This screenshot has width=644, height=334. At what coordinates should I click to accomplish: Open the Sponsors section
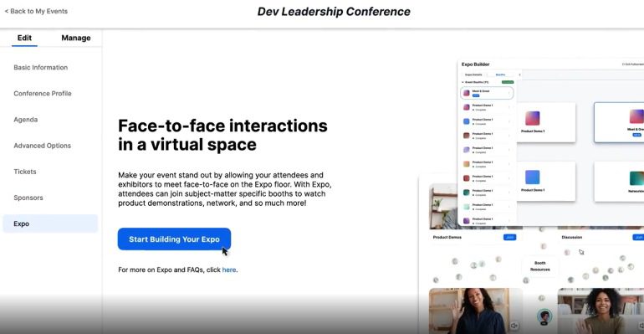point(28,198)
